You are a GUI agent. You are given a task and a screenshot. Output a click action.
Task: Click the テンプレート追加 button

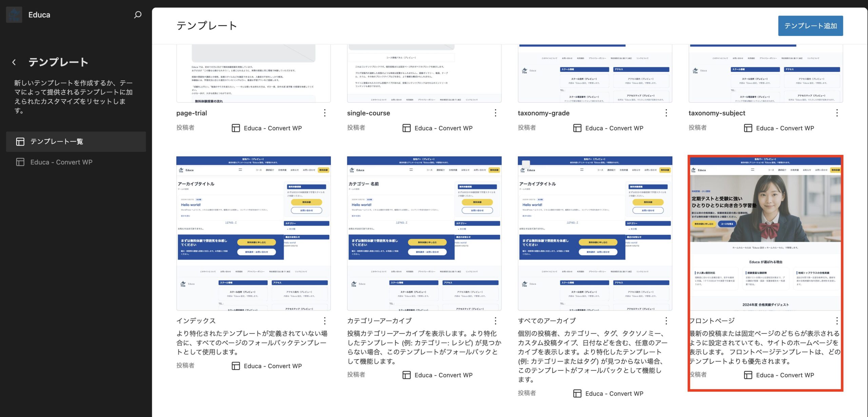pos(810,26)
